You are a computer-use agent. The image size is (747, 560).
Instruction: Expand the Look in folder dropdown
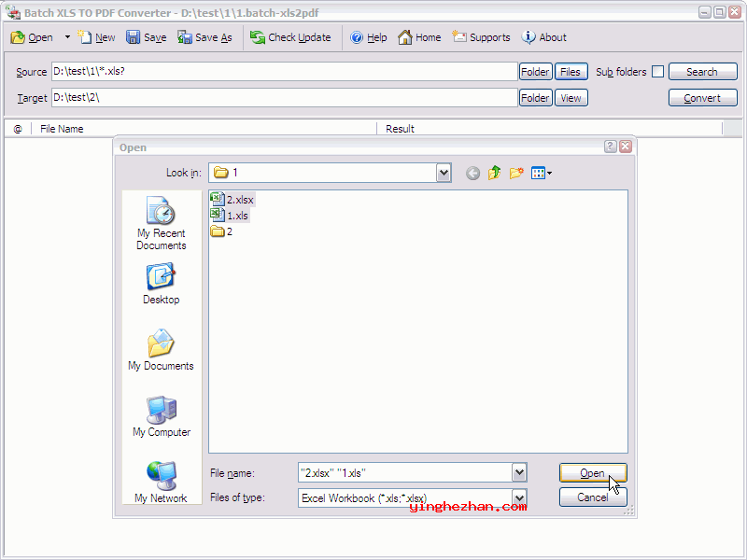click(444, 173)
